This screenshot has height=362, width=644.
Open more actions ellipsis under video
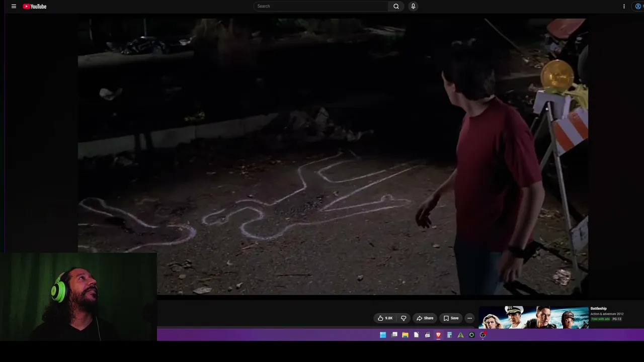coord(469,318)
